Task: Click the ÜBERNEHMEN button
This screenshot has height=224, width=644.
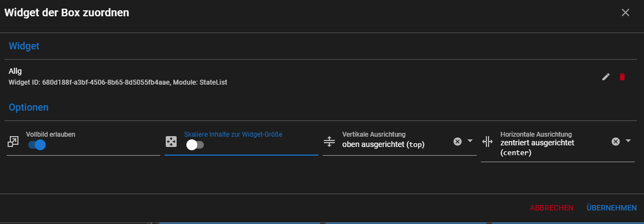Action: (611, 208)
